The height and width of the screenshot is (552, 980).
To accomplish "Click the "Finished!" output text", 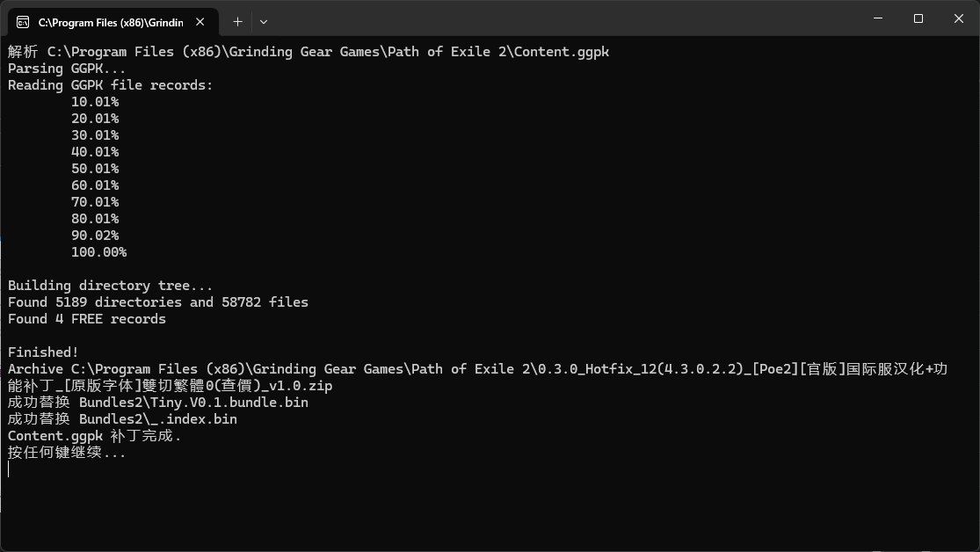I will coord(43,352).
